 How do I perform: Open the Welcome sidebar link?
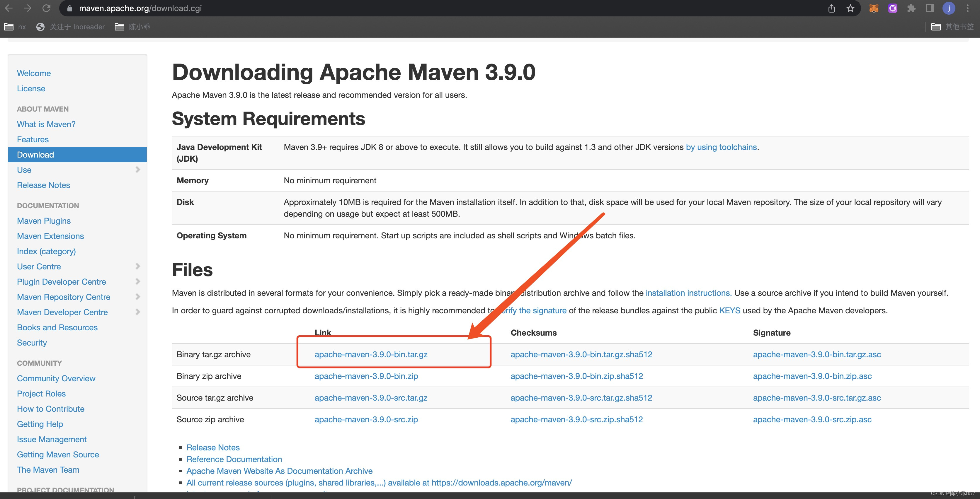coord(34,73)
